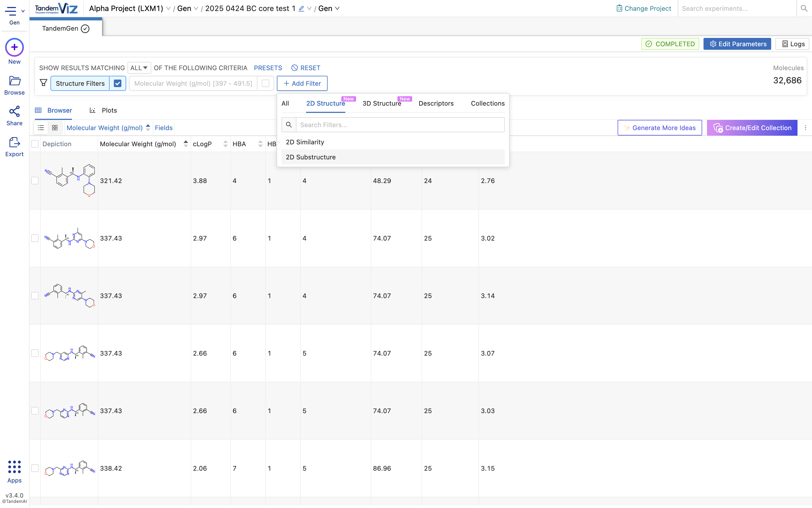Check the row with value 3.14
The height and width of the screenshot is (508, 812).
pyautogui.click(x=35, y=296)
